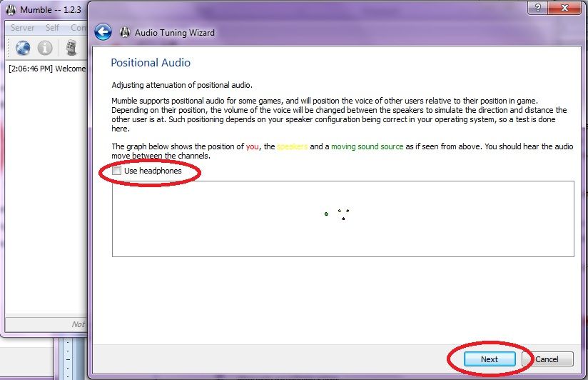
Task: Go back using the wizard's blue arrow
Action: (103, 32)
